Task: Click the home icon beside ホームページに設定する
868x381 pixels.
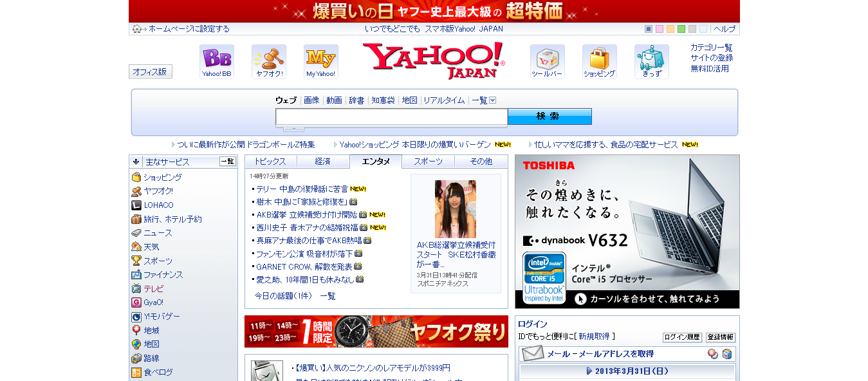Action: point(137,29)
